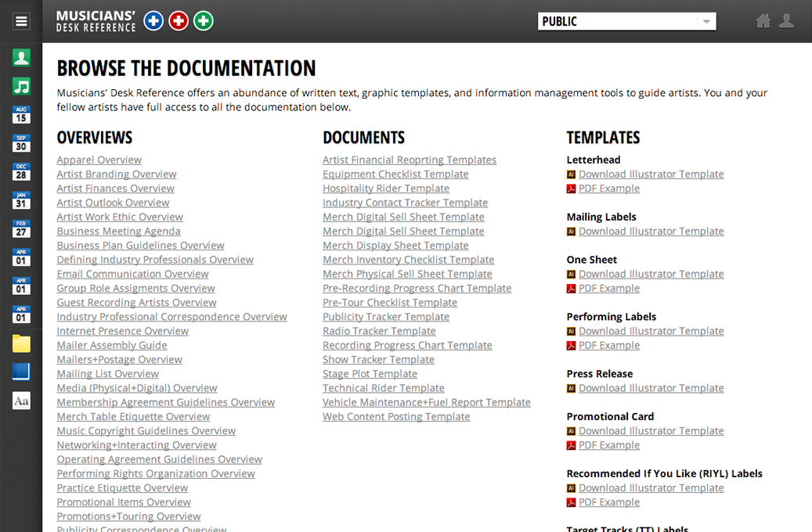Open the Apparel Overview link
Viewport: 812px width, 532px height.
pos(99,160)
